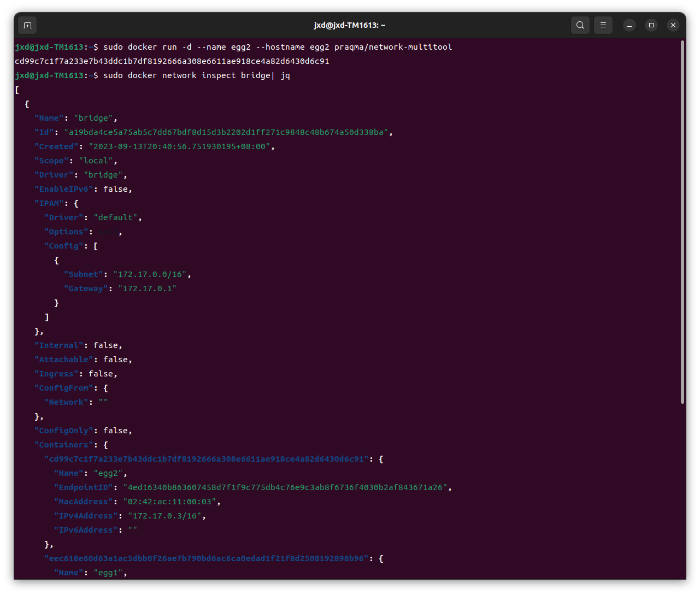Click the "Containers" key
Screen dimensions: 700x595
pyautogui.click(x=64, y=445)
